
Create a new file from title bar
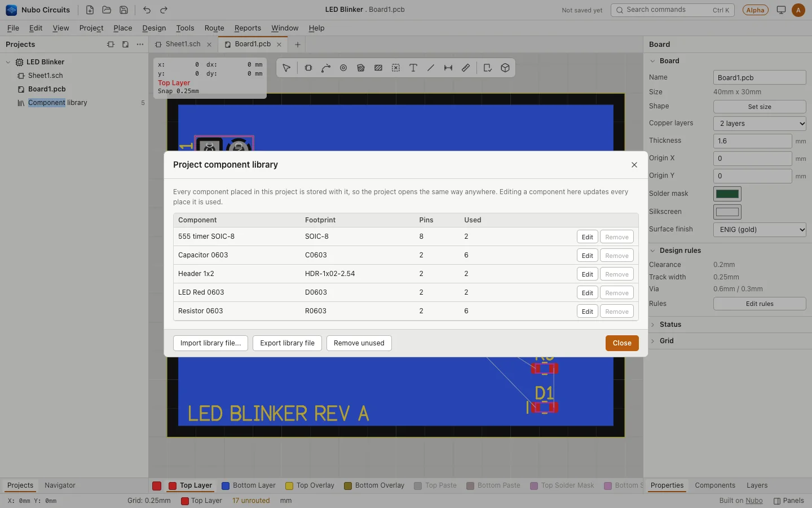90,10
